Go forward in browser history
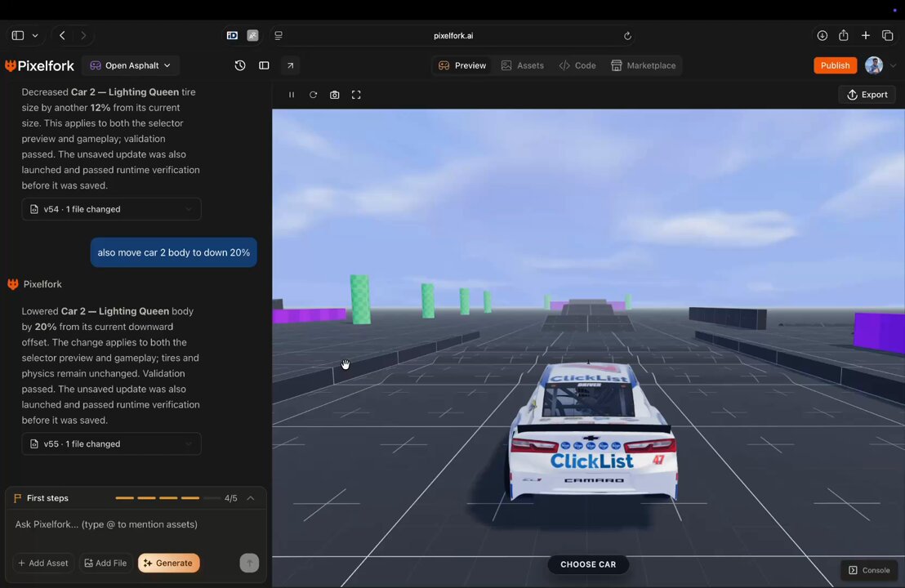 tap(83, 36)
